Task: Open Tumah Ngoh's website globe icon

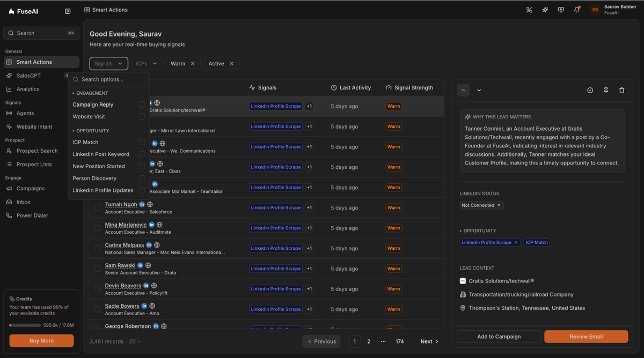Action: pyautogui.click(x=150, y=204)
